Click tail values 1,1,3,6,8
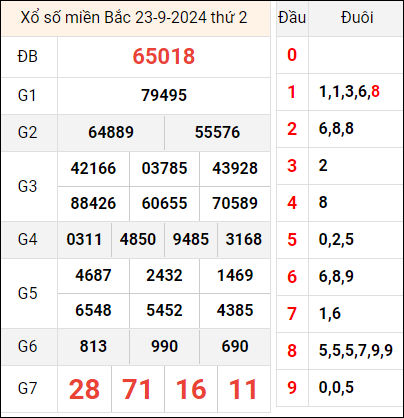This screenshot has height=418, width=404. (349, 92)
